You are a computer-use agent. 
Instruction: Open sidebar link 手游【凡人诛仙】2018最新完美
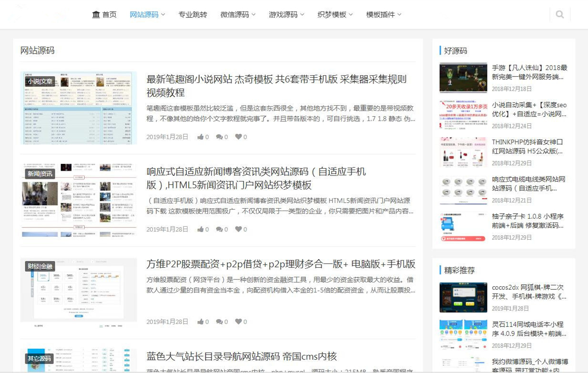(x=529, y=72)
